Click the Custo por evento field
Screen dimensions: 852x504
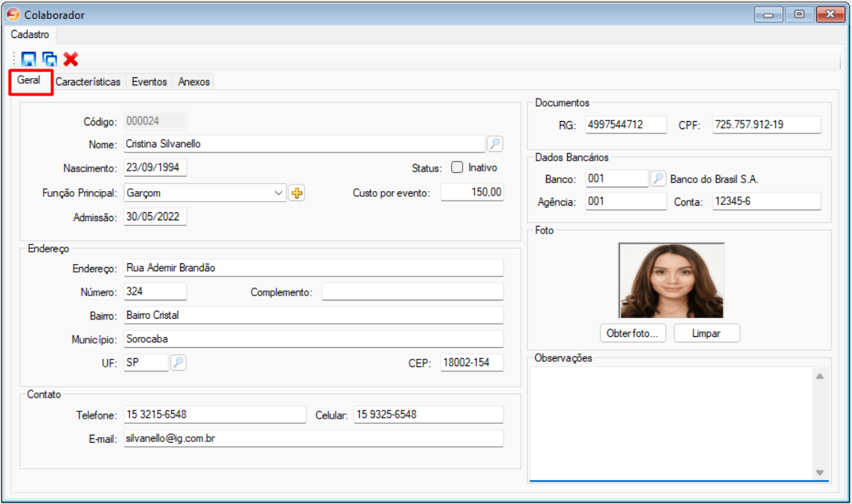(472, 193)
